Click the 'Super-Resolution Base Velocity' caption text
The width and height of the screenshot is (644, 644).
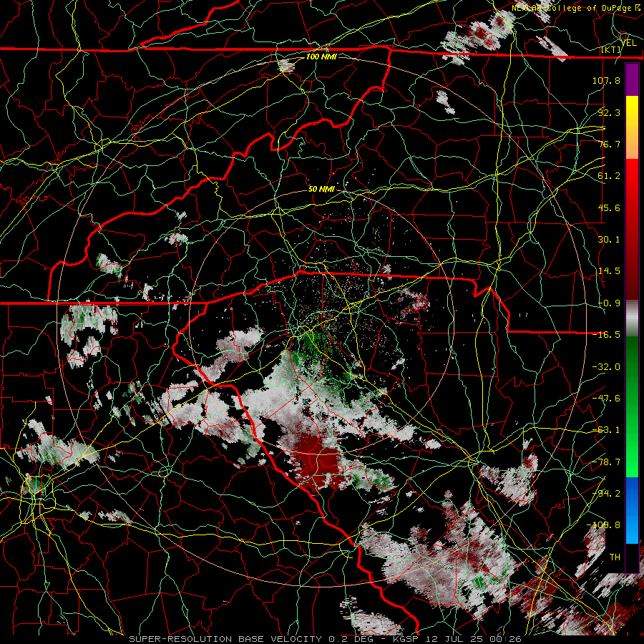click(225, 639)
